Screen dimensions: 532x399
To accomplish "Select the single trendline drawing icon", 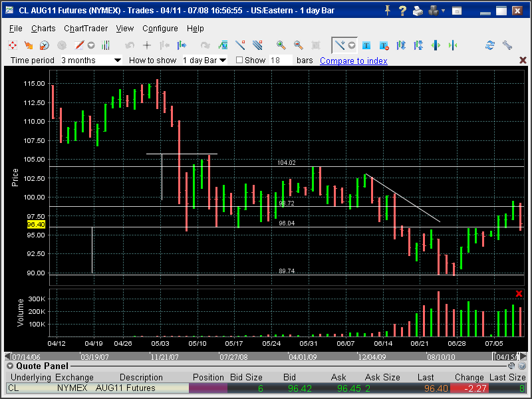I will 240,45.
